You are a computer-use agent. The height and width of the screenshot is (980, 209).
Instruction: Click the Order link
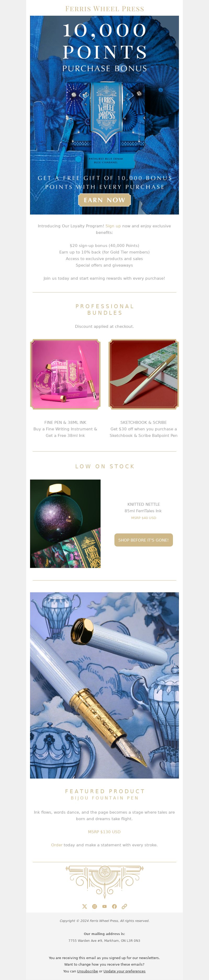[x=57, y=845]
